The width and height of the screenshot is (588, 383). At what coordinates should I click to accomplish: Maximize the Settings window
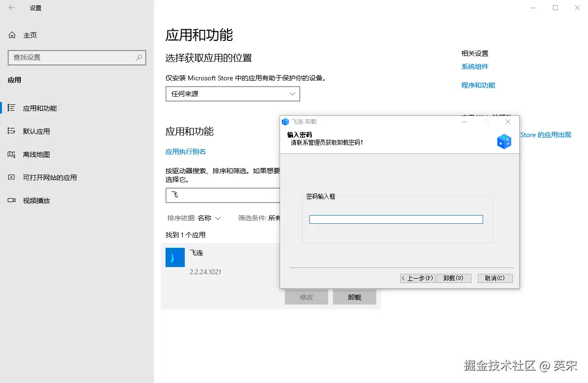point(555,8)
